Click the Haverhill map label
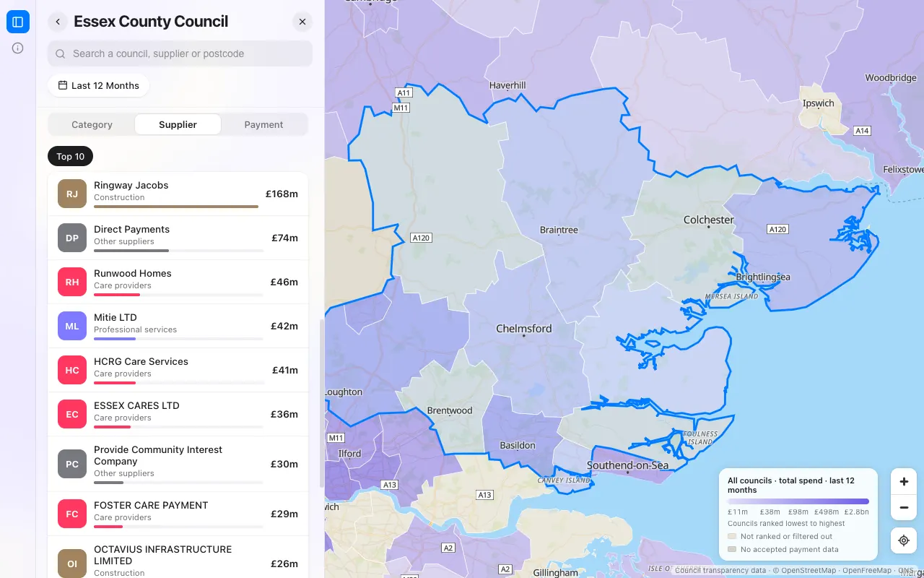The width and height of the screenshot is (924, 578). 507,85
